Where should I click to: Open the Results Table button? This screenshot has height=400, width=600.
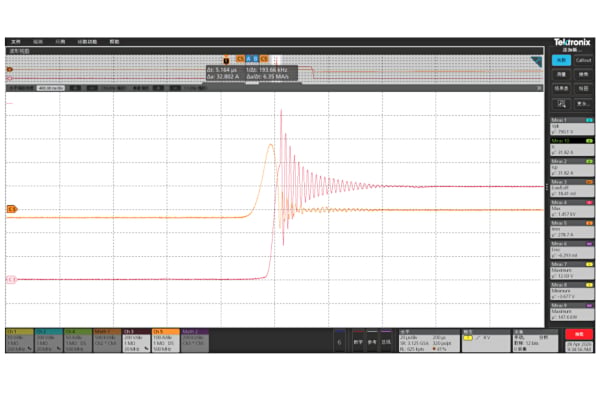(x=561, y=88)
